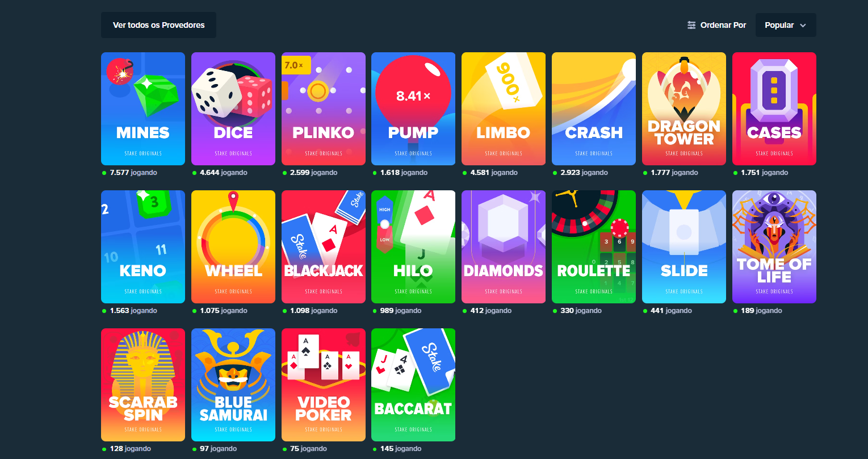Launch the Roulette game

(x=594, y=247)
